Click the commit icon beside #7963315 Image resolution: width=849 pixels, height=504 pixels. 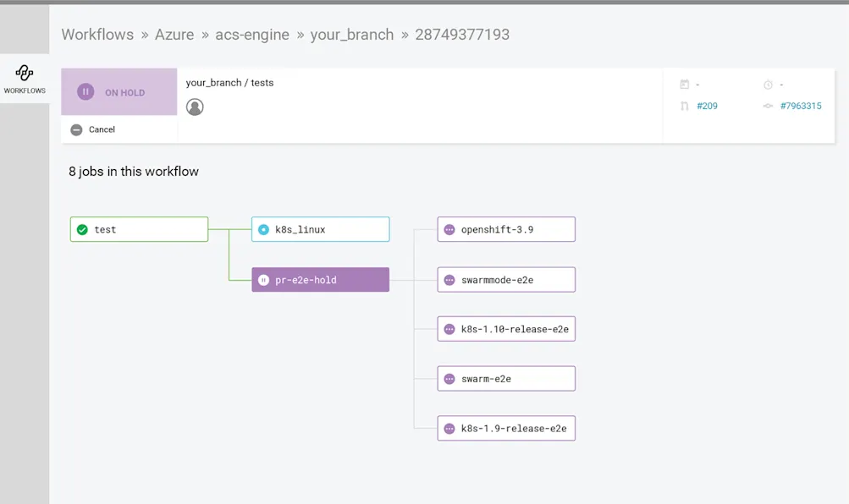point(769,106)
